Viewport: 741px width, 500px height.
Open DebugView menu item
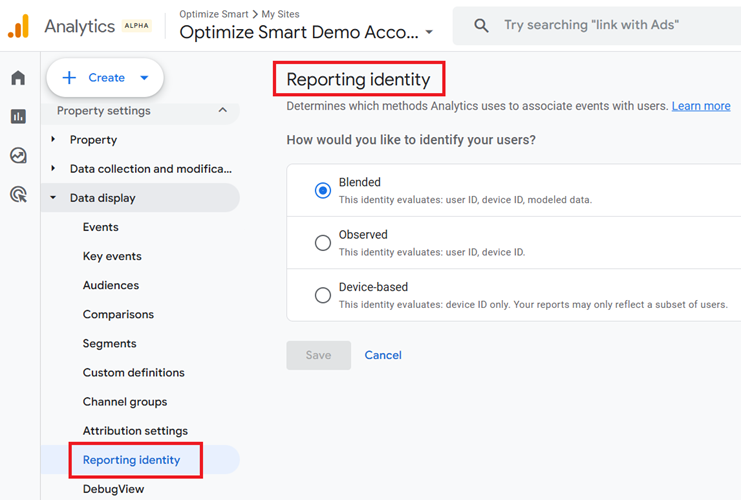tap(113, 489)
